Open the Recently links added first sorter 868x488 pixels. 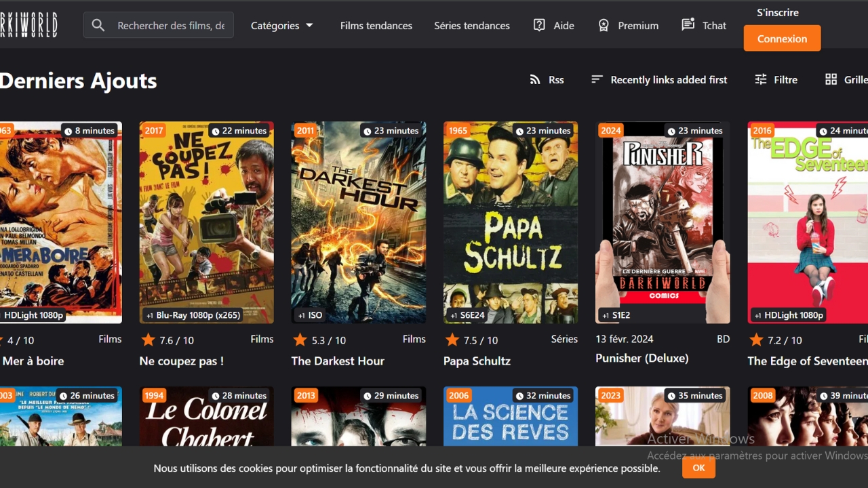point(668,80)
